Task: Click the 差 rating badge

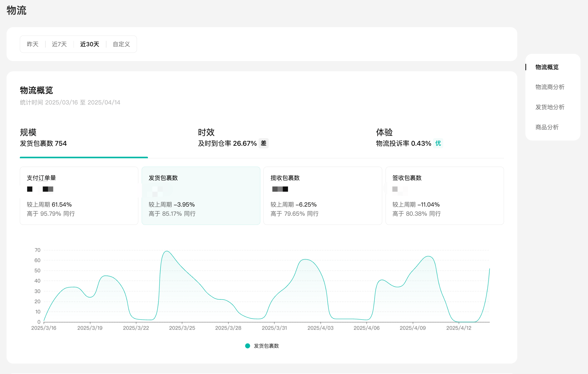Action: [263, 143]
